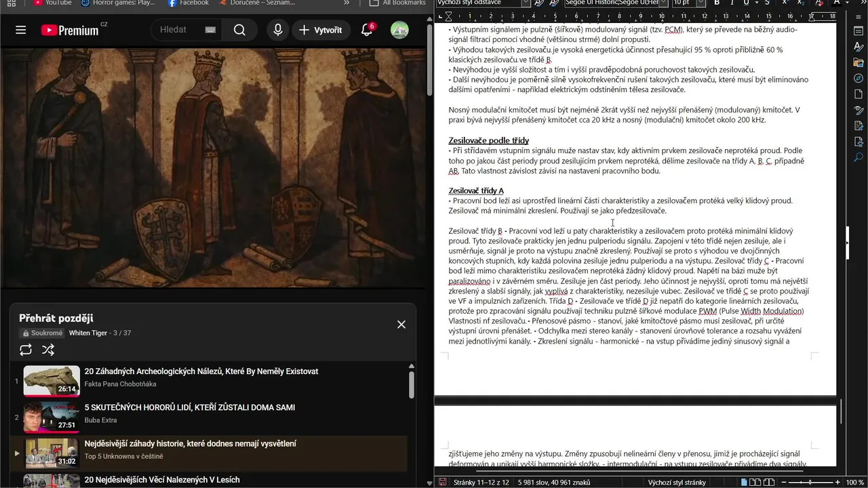The width and height of the screenshot is (868, 488).
Task: Activate voice search microphone on YouTube
Action: click(x=278, y=30)
